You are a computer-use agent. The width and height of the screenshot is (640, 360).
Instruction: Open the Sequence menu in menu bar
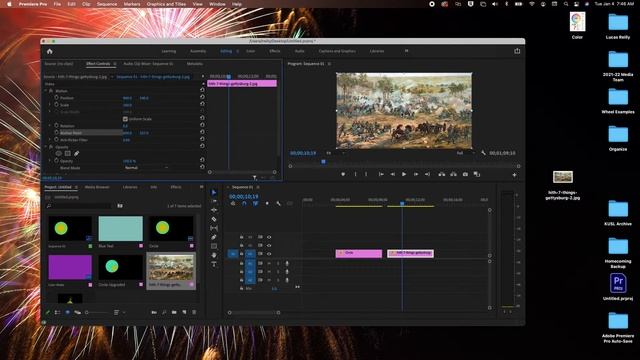[107, 4]
